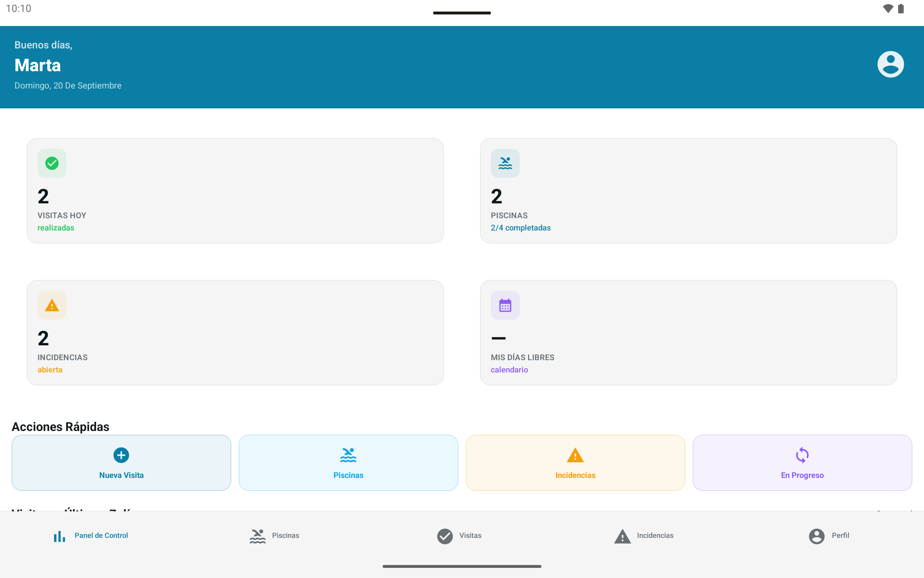Tap the plus icon on Nueva Visita
The image size is (924, 578).
coord(121,455)
